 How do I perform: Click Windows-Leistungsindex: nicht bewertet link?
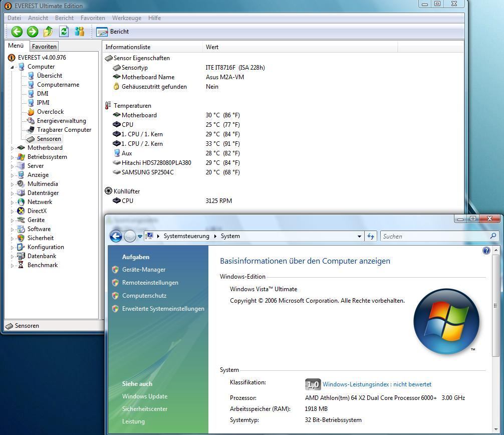377,384
